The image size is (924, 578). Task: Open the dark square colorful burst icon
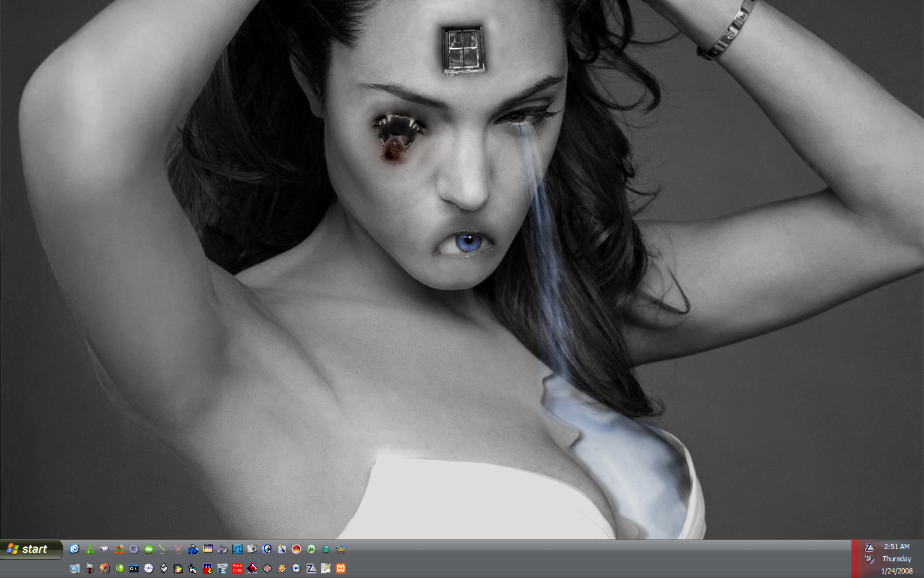(x=178, y=568)
